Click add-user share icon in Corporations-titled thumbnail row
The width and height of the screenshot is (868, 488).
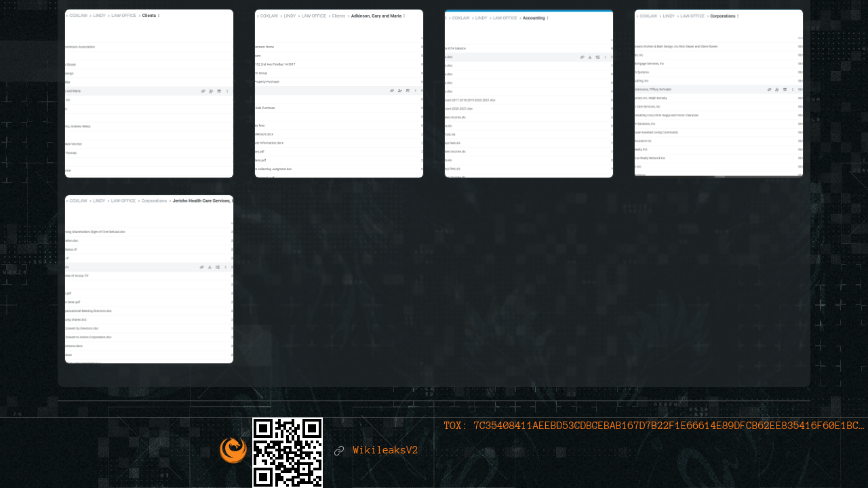pyautogui.click(x=777, y=89)
